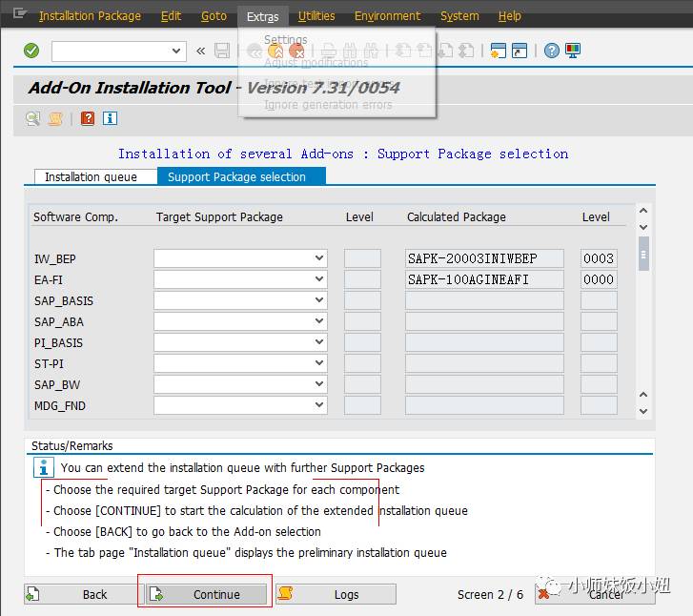Open Target Support Package dropdown for SAP_ABA
This screenshot has width=693, height=616.
pos(319,321)
